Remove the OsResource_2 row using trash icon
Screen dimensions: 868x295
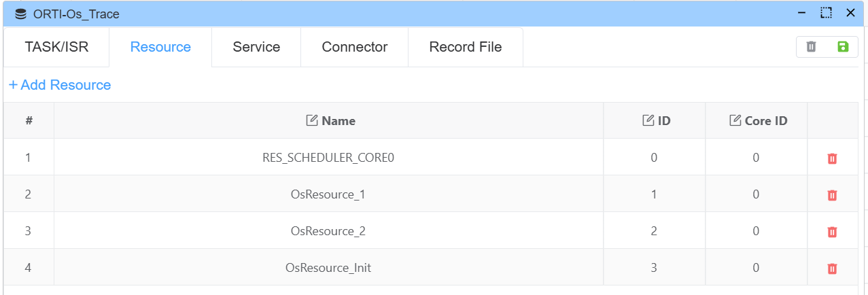pos(832,232)
